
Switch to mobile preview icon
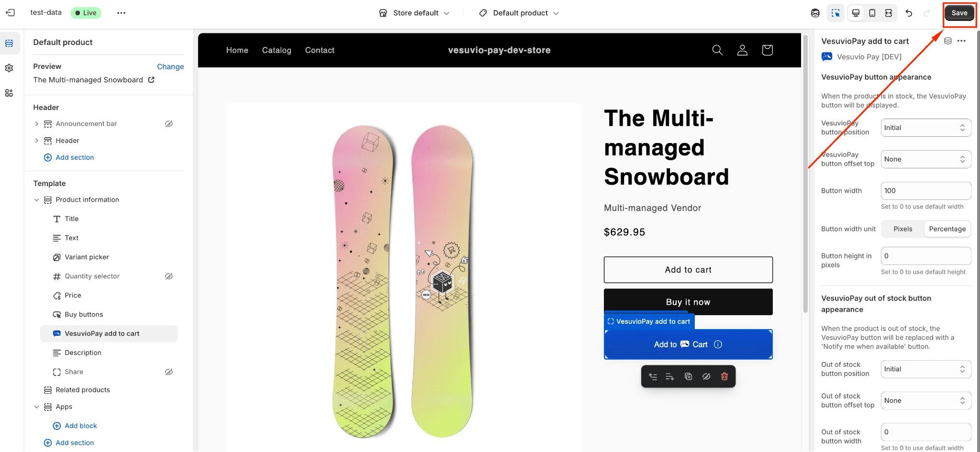tap(872, 13)
